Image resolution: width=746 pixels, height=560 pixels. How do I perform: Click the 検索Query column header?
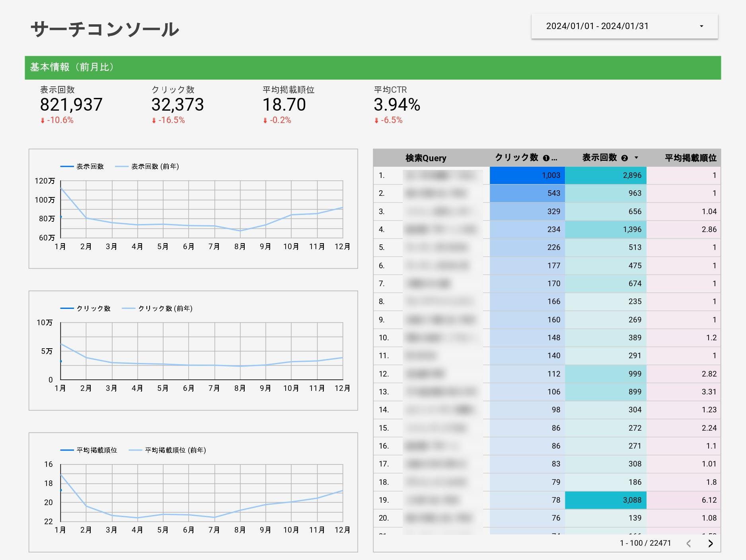tap(426, 158)
